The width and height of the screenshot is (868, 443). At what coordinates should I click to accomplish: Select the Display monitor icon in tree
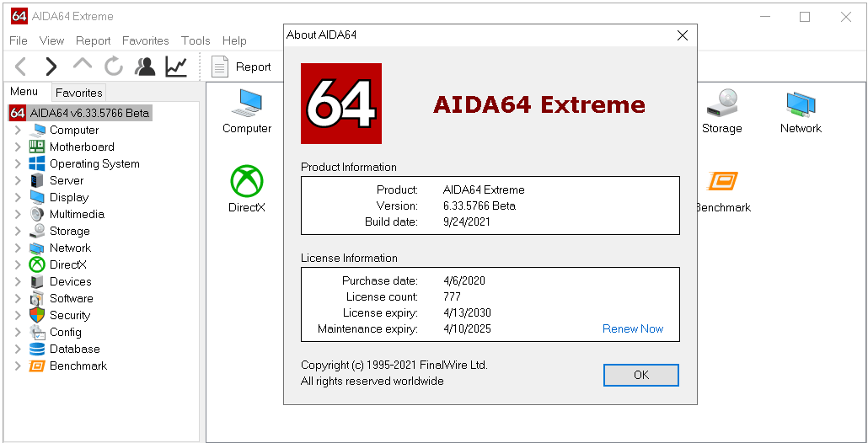tap(37, 197)
